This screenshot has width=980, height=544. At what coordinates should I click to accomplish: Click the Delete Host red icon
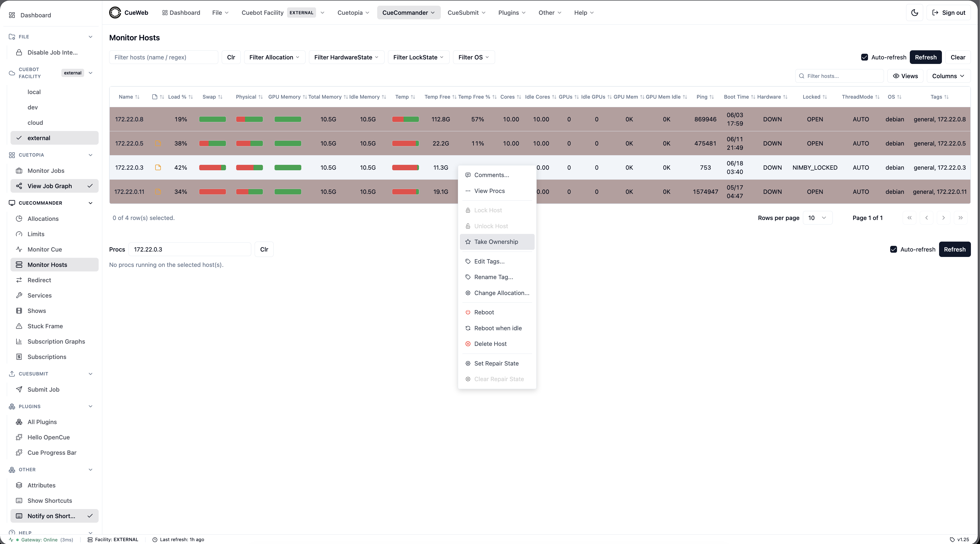coord(468,344)
